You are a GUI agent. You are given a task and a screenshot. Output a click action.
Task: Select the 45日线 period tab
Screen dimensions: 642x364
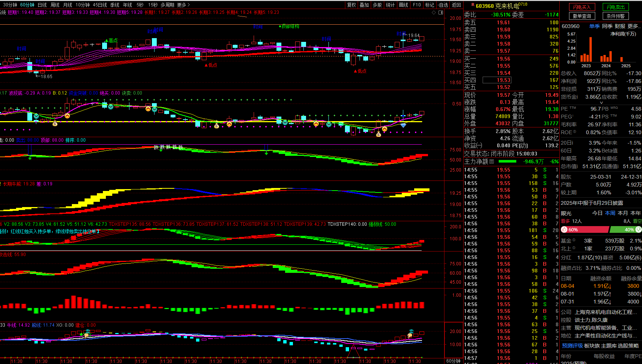(x=100, y=5)
